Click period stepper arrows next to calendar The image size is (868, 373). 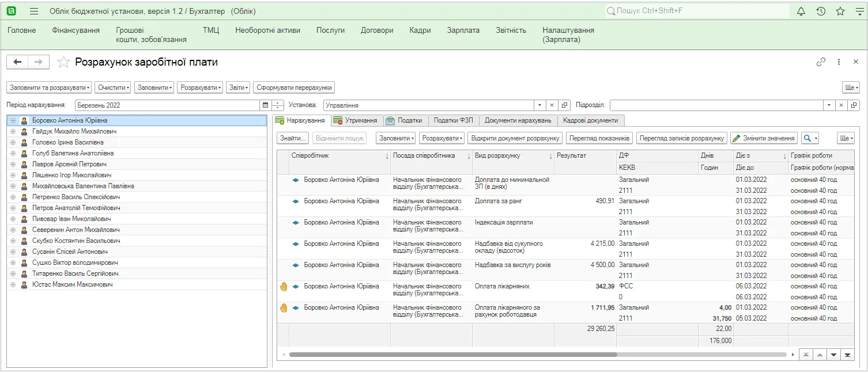[278, 105]
